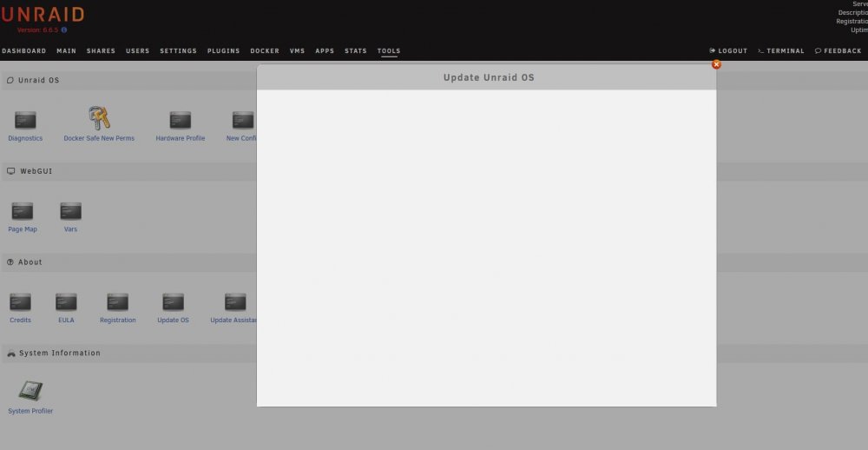
Task: Open the Vars icon
Action: [71, 211]
